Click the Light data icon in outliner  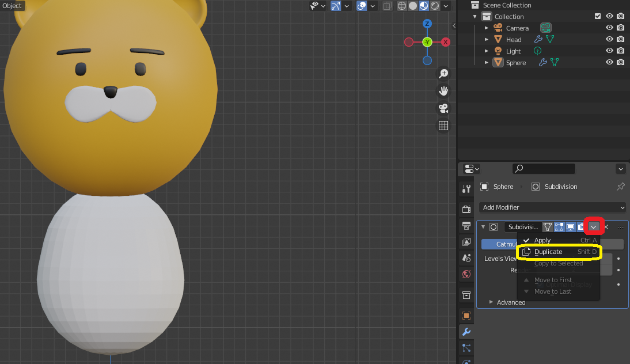pyautogui.click(x=537, y=51)
